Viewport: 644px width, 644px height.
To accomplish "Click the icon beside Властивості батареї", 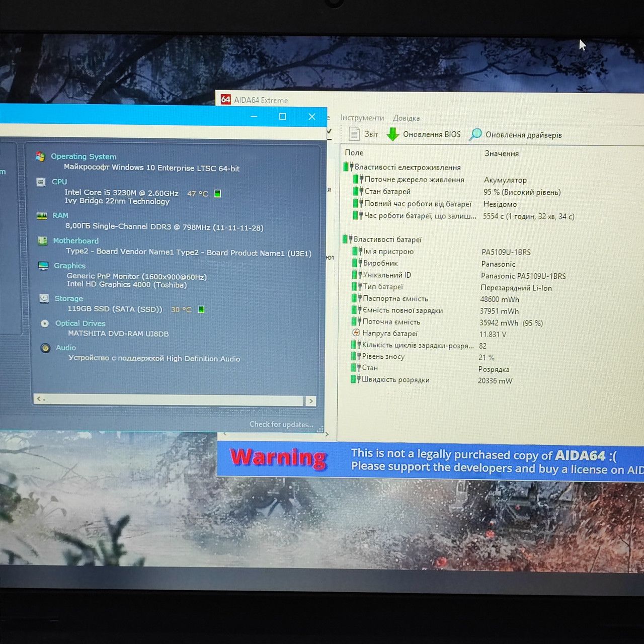I will tap(347, 239).
